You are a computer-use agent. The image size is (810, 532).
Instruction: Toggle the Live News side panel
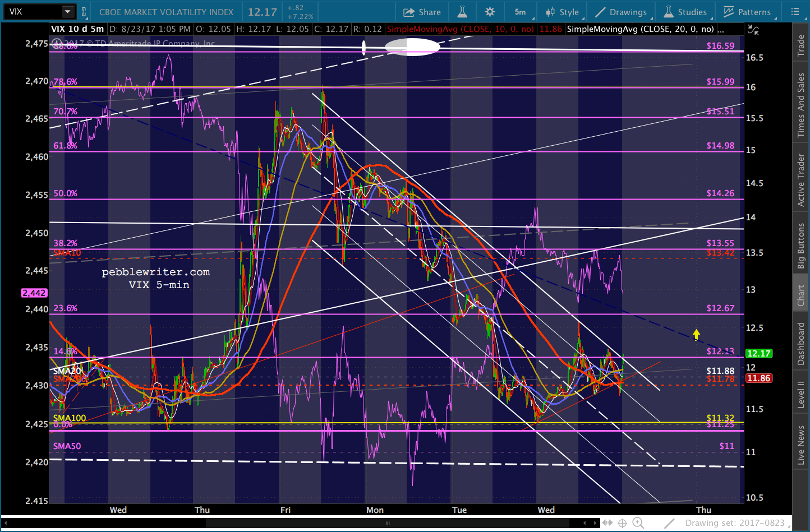[801, 445]
